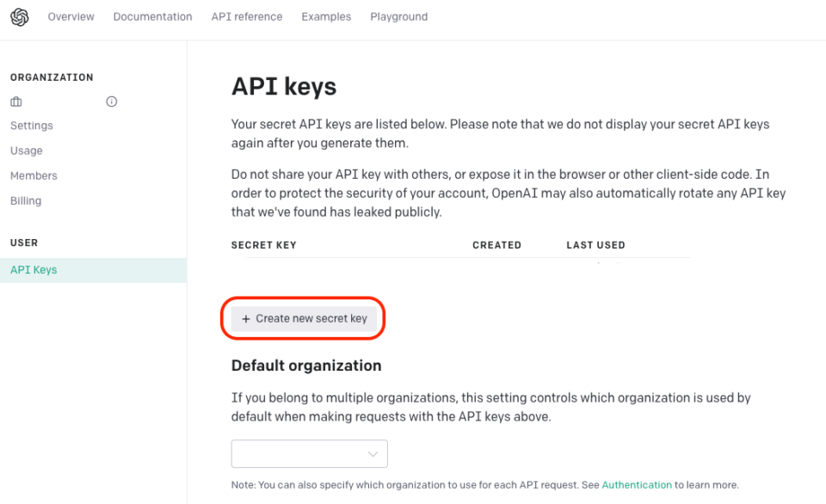Switch to the Playground page

[x=398, y=16]
